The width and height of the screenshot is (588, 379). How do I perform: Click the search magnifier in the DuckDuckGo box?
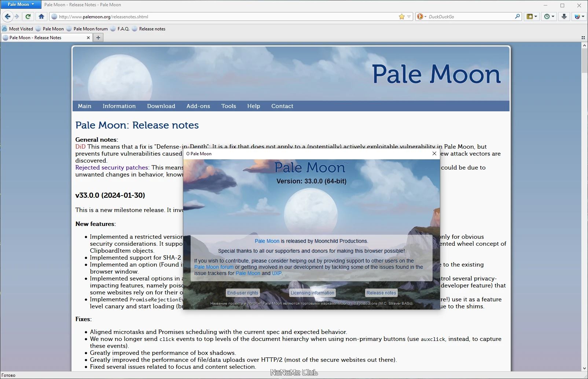[517, 16]
